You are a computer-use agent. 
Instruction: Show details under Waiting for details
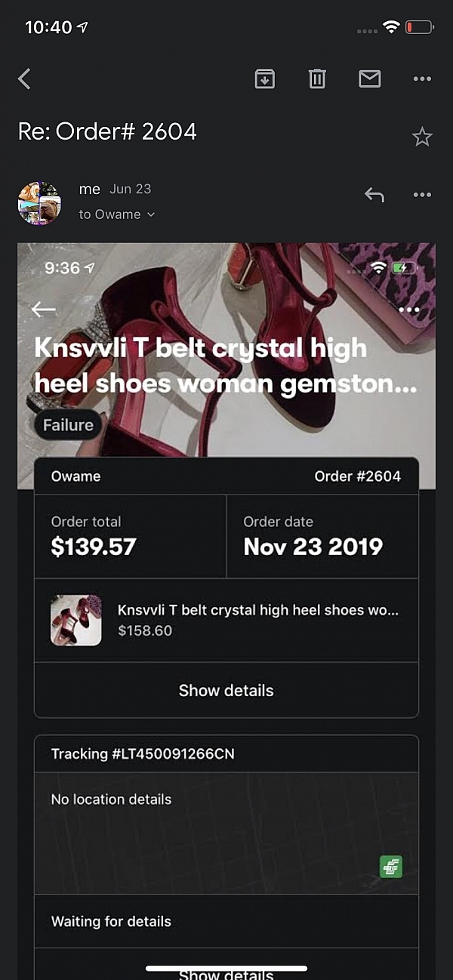226,970
